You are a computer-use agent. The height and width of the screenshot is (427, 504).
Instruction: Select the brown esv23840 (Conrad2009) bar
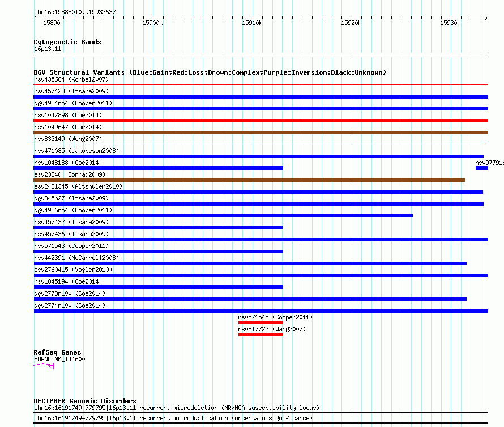click(249, 180)
